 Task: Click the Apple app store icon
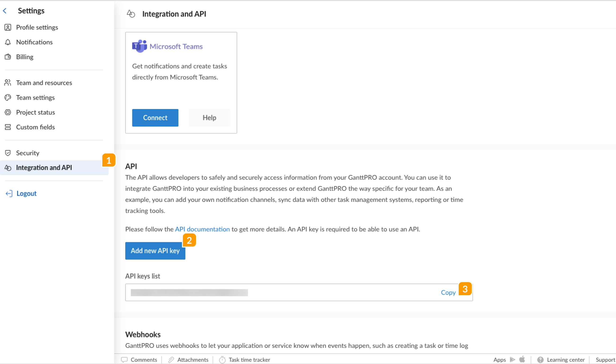click(522, 359)
